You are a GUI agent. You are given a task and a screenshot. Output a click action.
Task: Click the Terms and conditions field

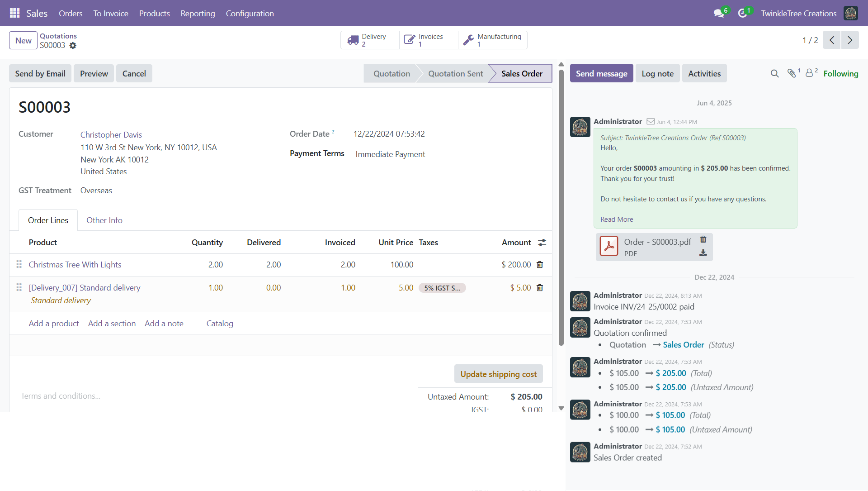pos(61,396)
